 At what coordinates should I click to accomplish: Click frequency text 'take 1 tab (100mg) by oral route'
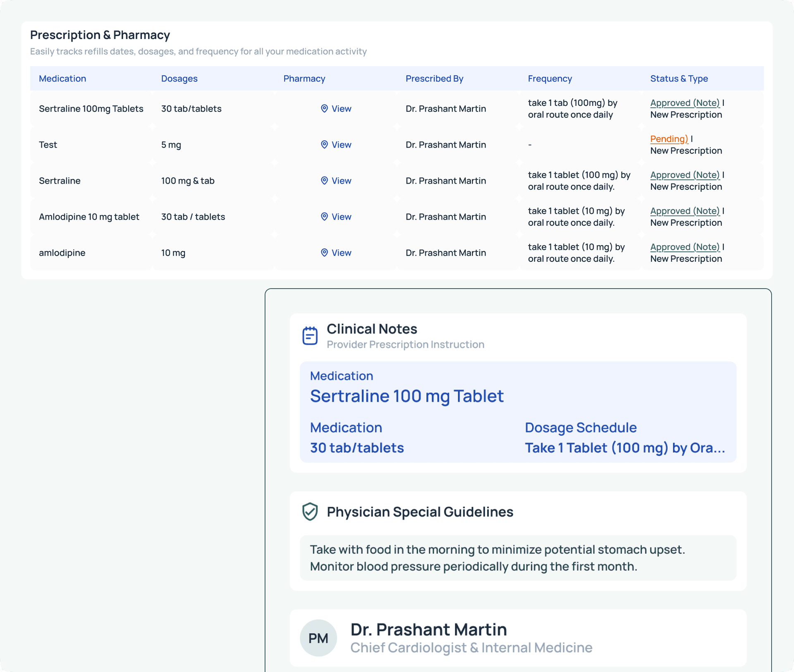coord(572,108)
